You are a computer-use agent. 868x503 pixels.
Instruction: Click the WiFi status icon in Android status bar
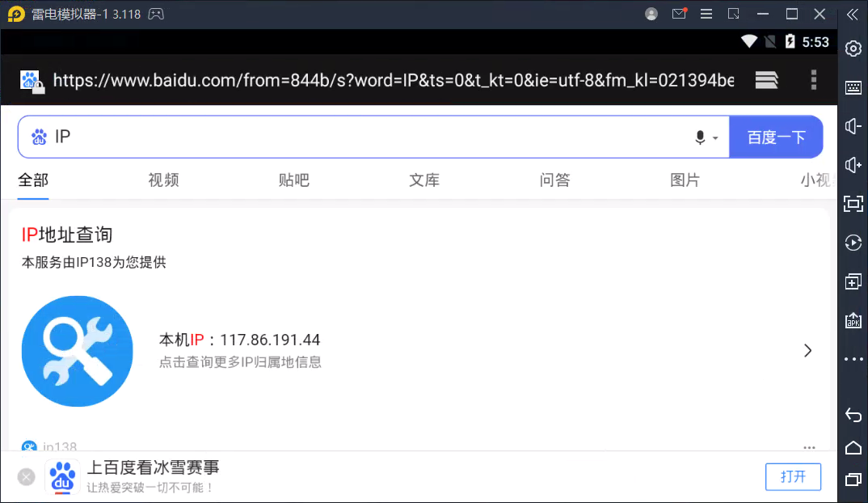point(749,41)
